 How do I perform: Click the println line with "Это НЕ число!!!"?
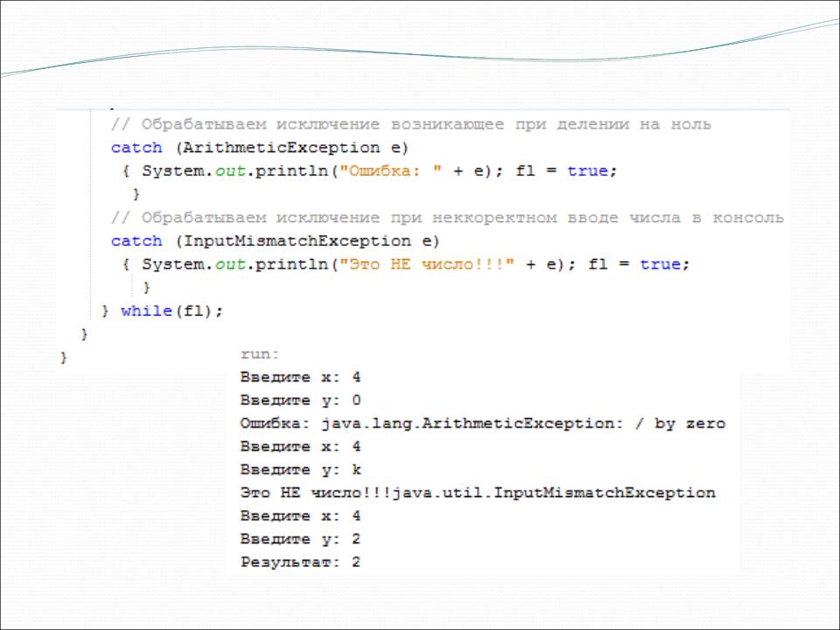click(405, 264)
